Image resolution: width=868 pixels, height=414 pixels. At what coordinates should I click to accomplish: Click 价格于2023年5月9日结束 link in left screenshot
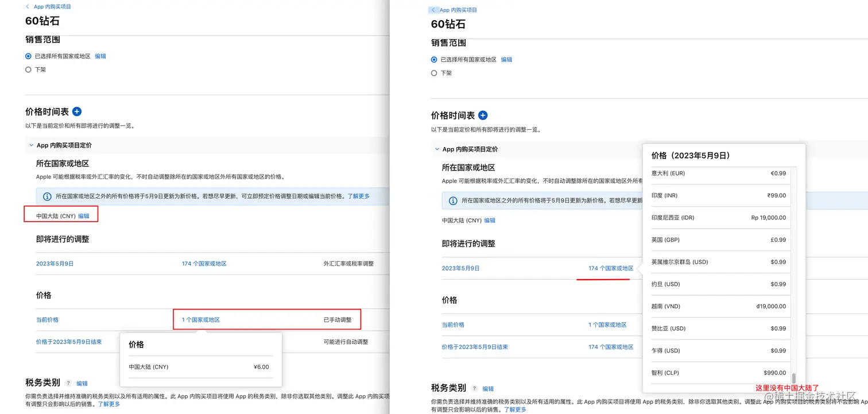coord(69,342)
